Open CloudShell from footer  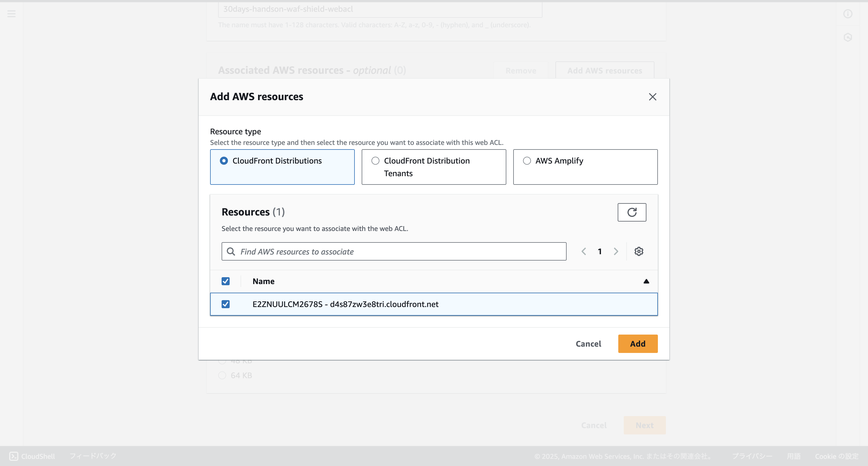coord(32,456)
